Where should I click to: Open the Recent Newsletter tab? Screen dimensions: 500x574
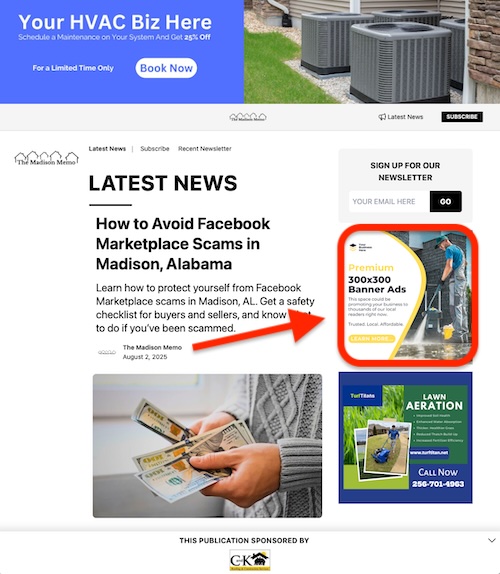click(205, 149)
